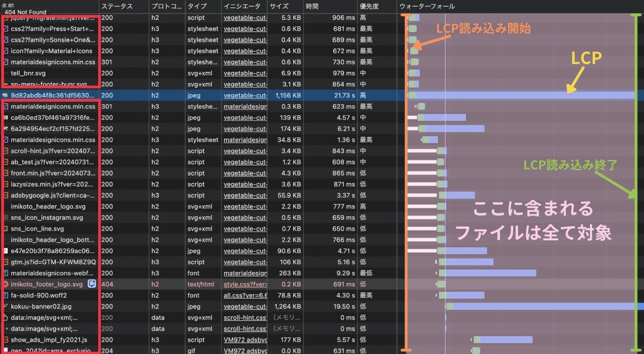Click the 1,156 KB size cell
The width and height of the screenshot is (644, 354).
288,96
